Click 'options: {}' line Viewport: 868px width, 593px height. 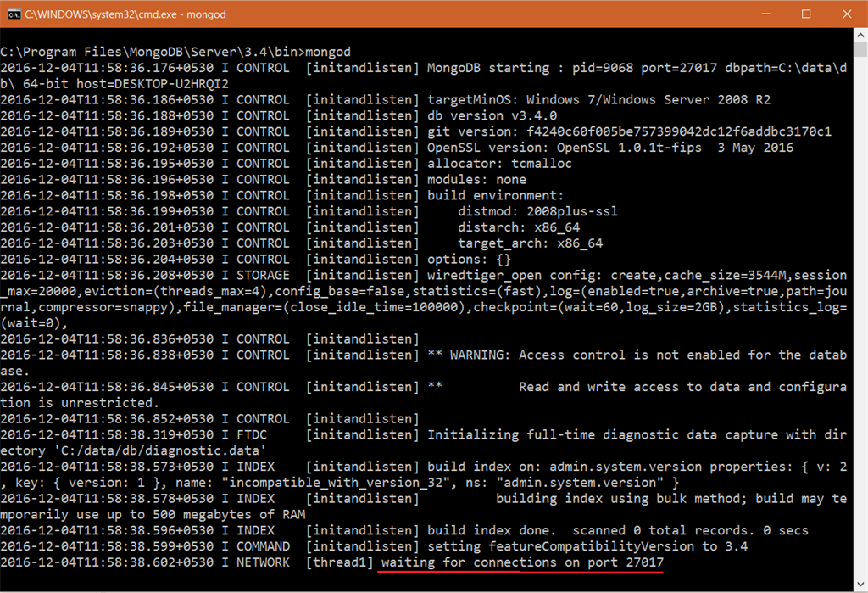(469, 260)
